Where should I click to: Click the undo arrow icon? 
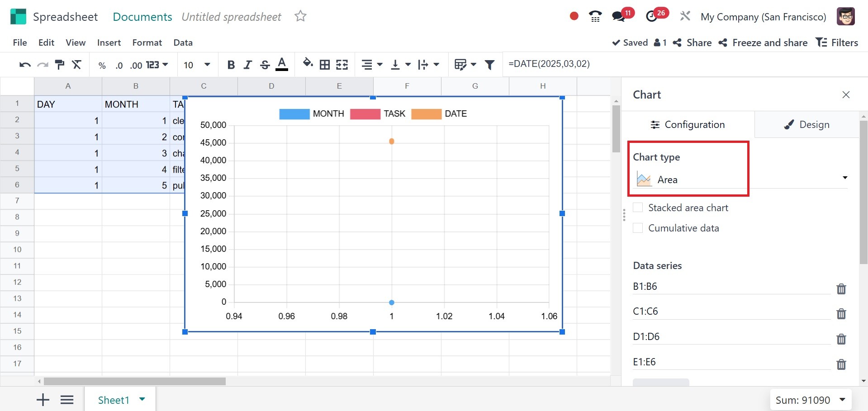pos(25,65)
